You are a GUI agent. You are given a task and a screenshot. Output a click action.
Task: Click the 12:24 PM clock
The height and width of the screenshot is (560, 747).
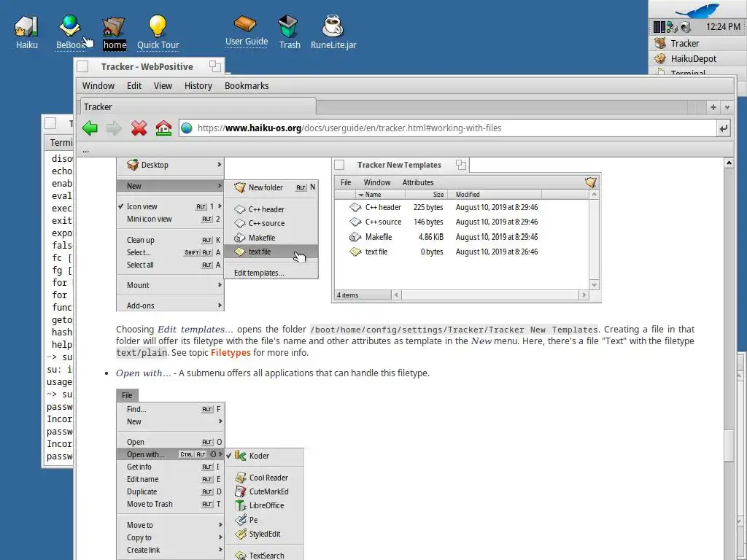pyautogui.click(x=723, y=27)
